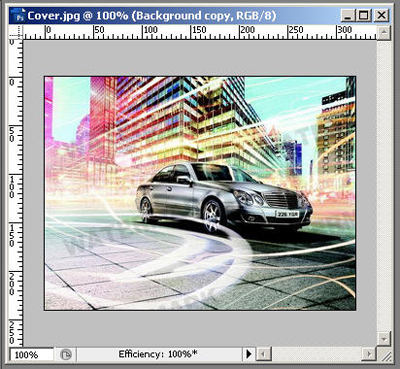Click the vertical ruler at 100 mark

12,187
